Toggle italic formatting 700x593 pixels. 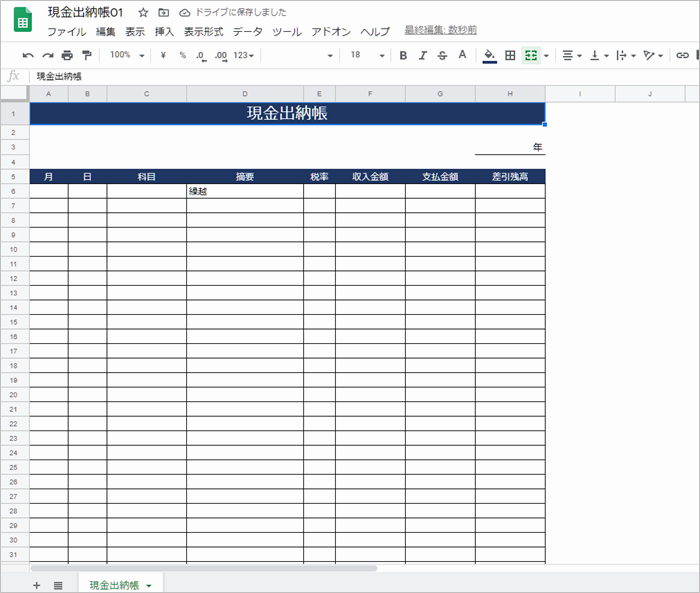tap(422, 55)
